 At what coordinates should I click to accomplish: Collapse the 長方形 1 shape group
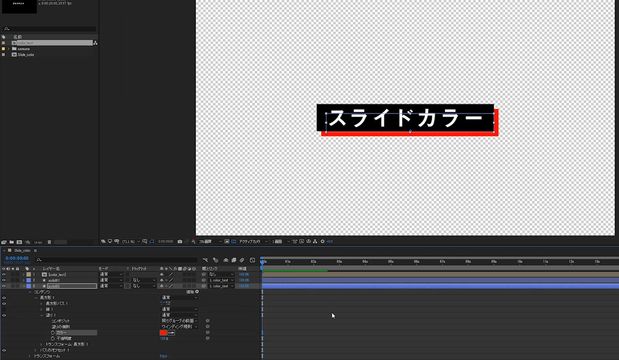(x=36, y=298)
